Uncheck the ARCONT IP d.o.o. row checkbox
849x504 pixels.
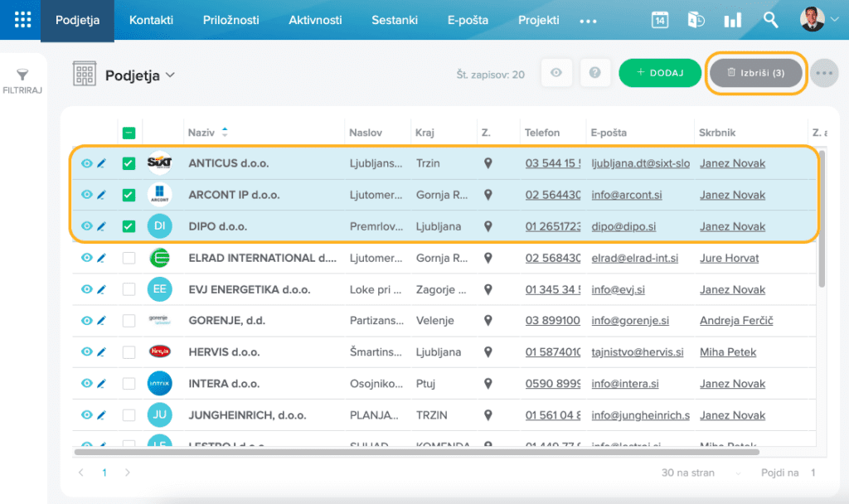point(129,195)
